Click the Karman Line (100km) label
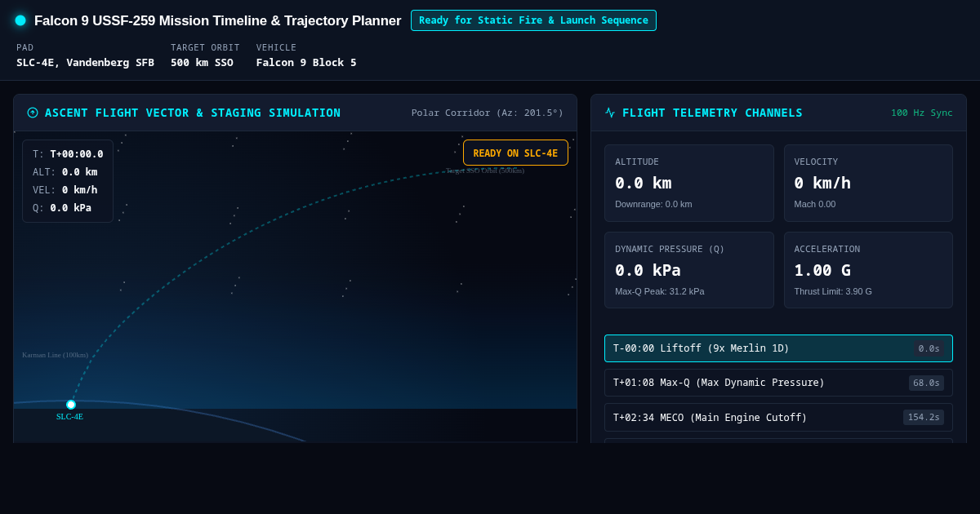980x514 pixels. coord(55,355)
